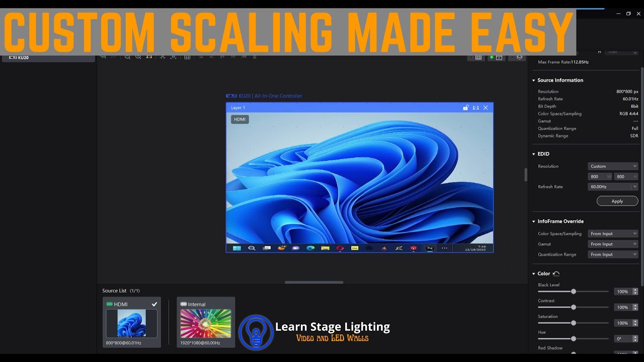Click the EDID width field showing 800 W
Viewport: 644px width, 362px height.
click(600, 176)
